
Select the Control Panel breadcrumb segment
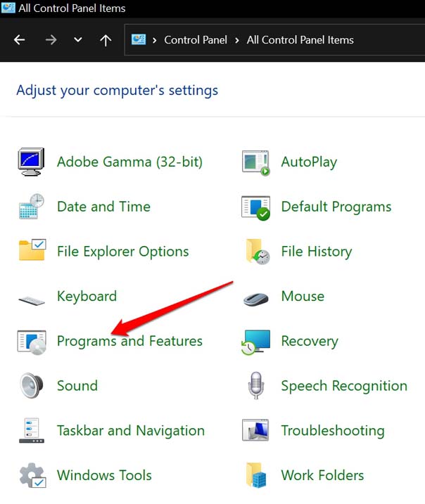196,40
